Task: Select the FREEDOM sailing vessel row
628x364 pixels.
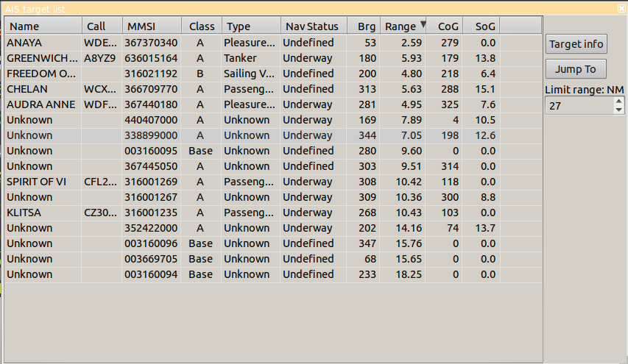Action: (x=42, y=74)
